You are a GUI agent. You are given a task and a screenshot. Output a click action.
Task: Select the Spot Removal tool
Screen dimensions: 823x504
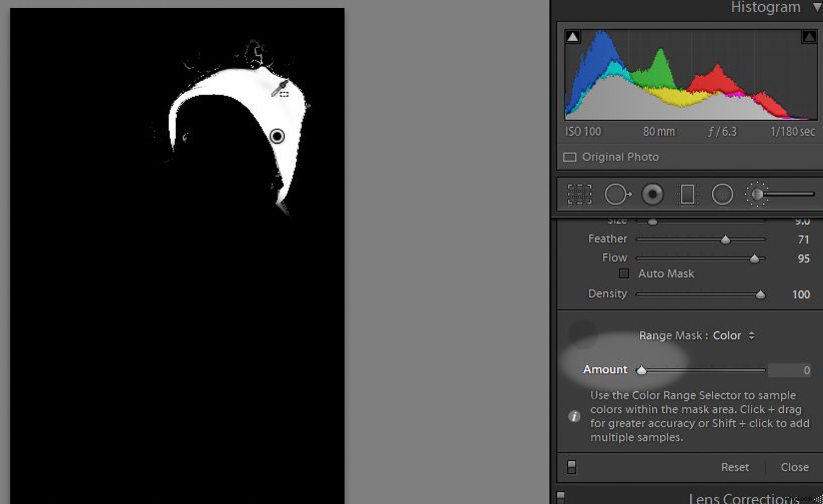click(617, 194)
